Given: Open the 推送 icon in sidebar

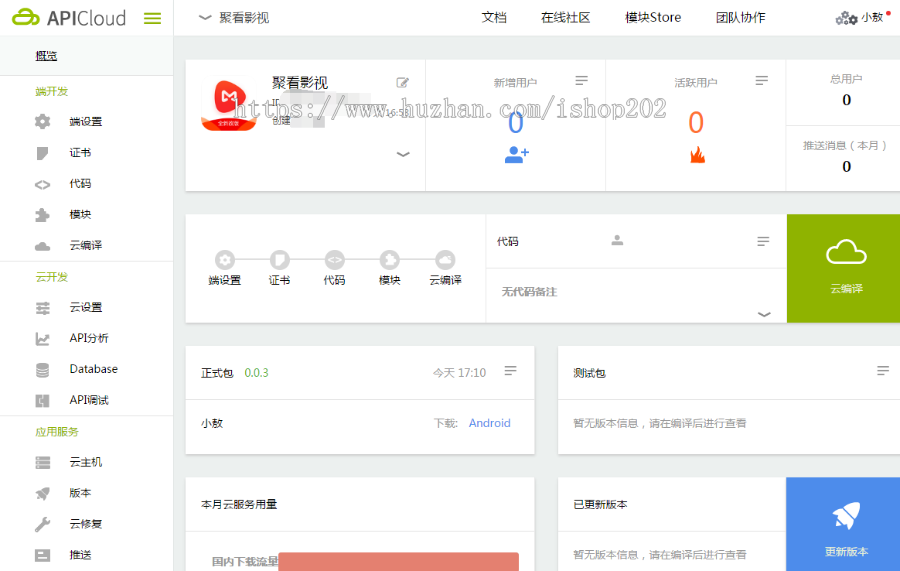Looking at the screenshot, I should [42, 555].
